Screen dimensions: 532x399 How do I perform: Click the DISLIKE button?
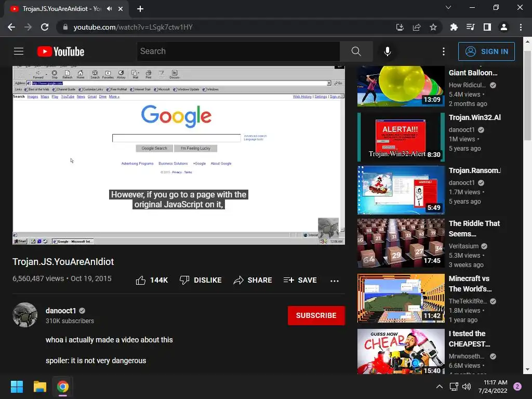click(201, 280)
